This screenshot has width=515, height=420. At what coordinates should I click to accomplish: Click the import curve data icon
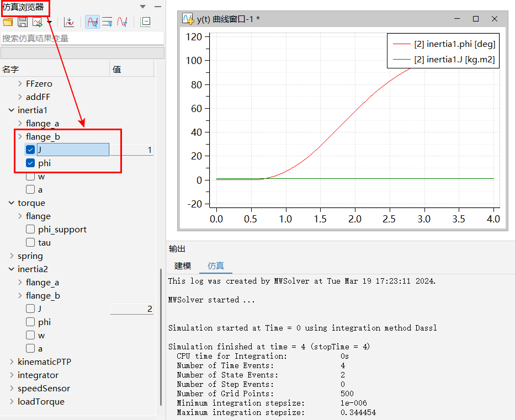[69, 22]
